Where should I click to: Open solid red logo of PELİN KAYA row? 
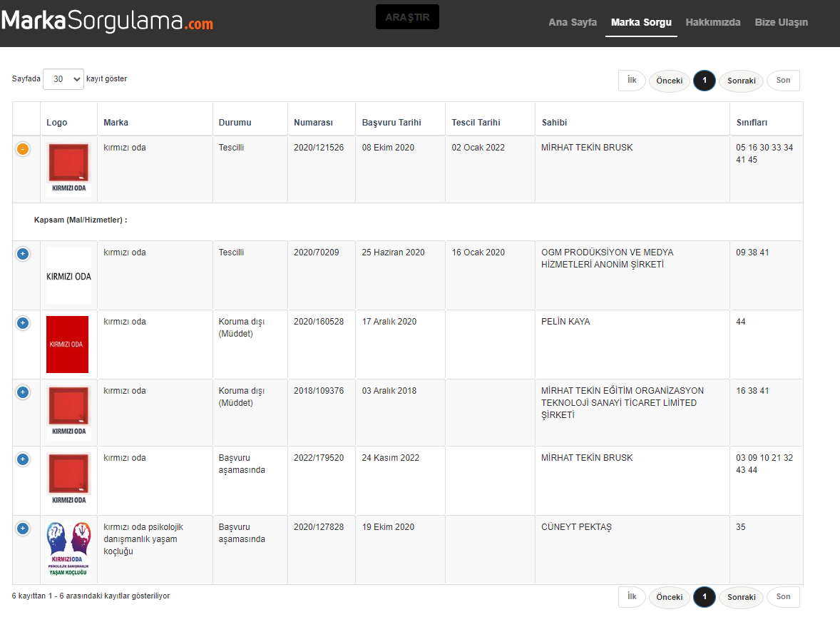[x=68, y=344]
